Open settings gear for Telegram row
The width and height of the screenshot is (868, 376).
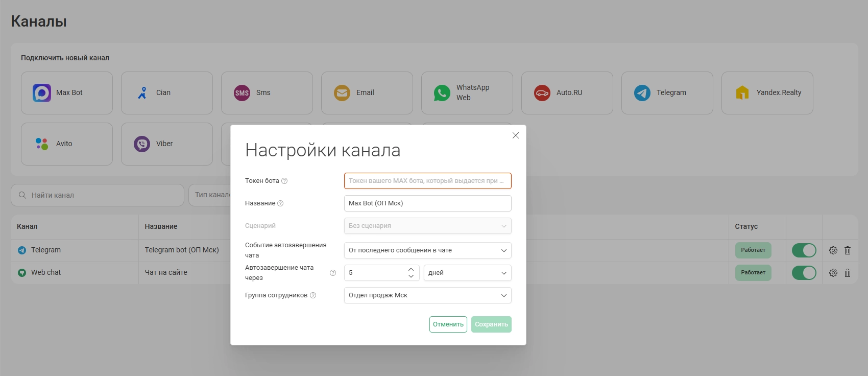(x=833, y=250)
